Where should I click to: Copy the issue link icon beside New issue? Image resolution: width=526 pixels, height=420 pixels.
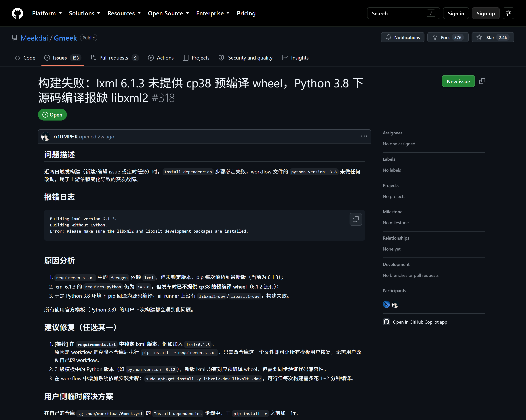point(482,81)
